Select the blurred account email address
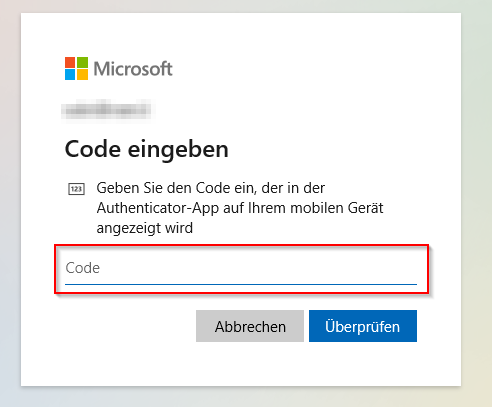 coord(107,110)
